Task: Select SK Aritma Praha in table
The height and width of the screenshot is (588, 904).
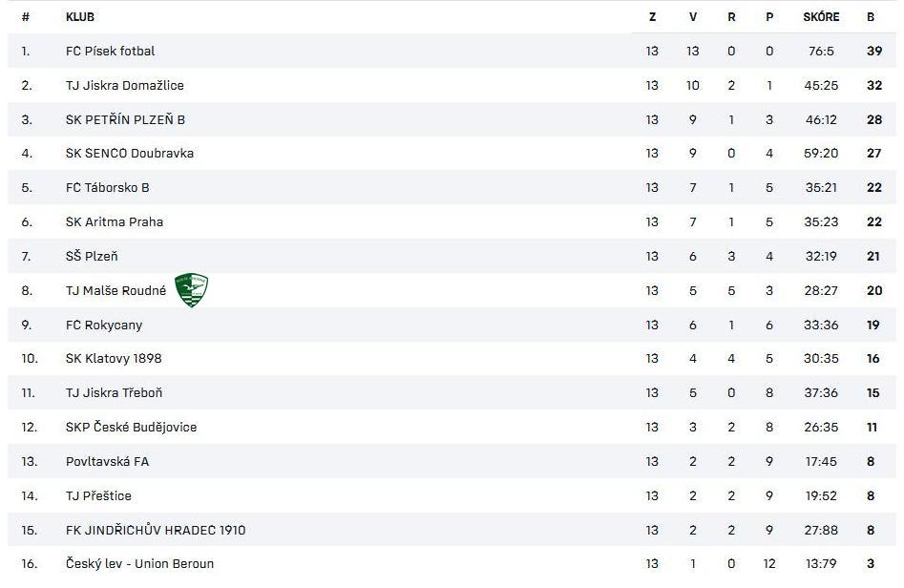Action: pos(114,221)
